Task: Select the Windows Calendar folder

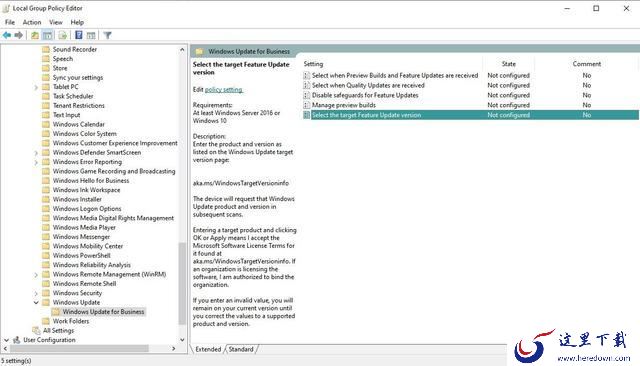Action: click(x=78, y=124)
